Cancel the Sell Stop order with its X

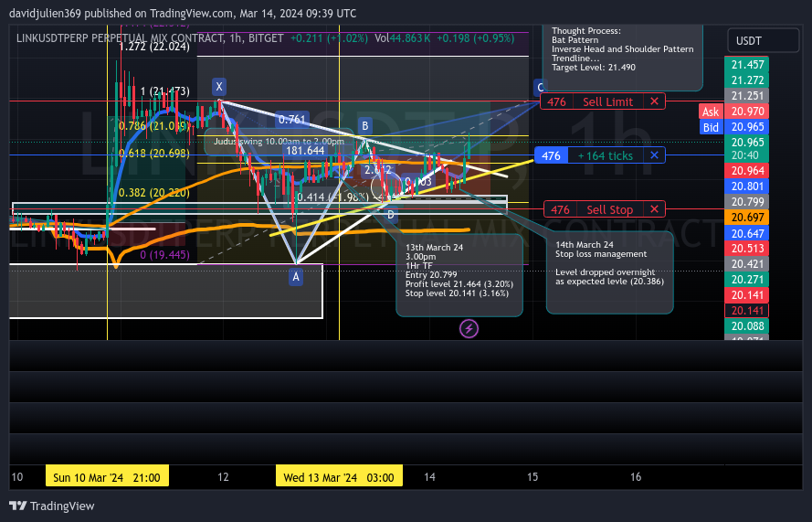tap(654, 209)
